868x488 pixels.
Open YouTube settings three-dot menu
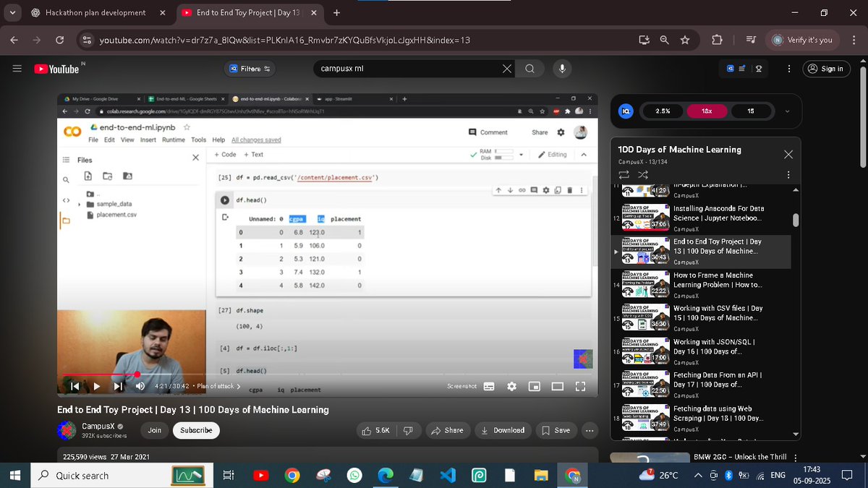coord(788,69)
